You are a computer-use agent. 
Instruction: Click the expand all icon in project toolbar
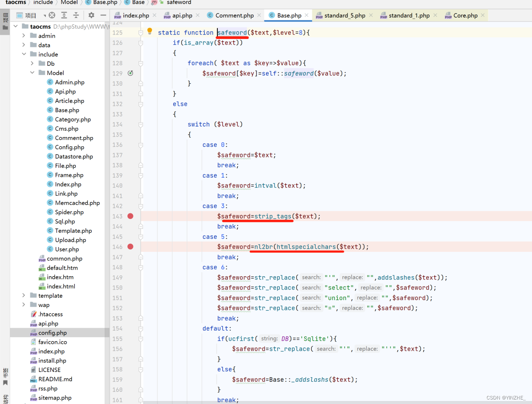(x=64, y=15)
